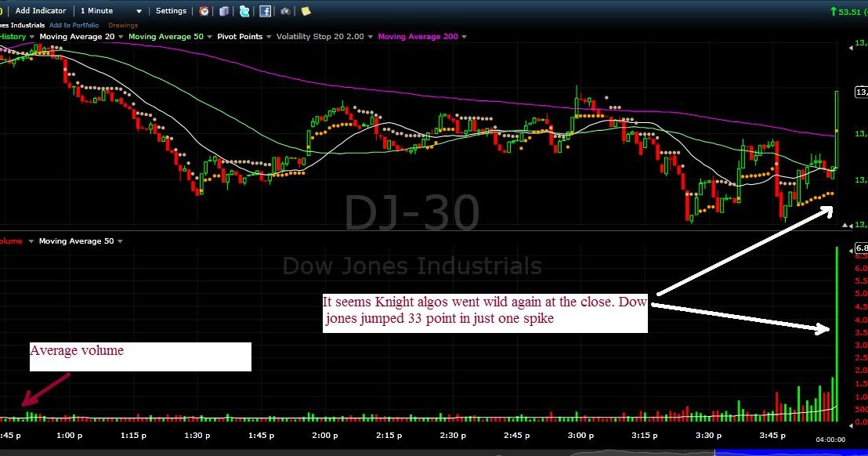Share the chart via the Twitter icon
This screenshot has height=456, width=868.
click(244, 11)
